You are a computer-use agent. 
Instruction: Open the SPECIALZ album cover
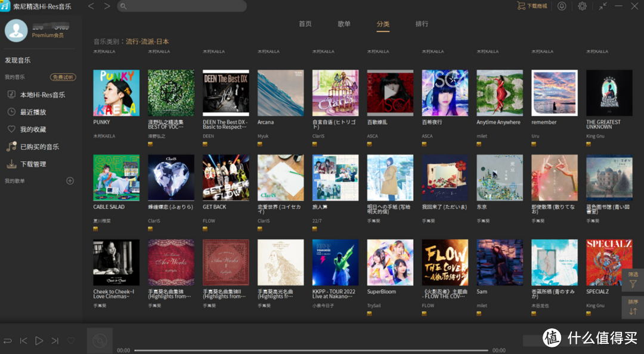609,262
